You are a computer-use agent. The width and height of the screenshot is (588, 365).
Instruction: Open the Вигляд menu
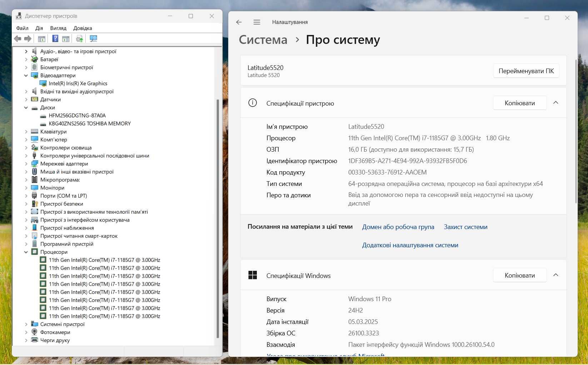tap(58, 28)
